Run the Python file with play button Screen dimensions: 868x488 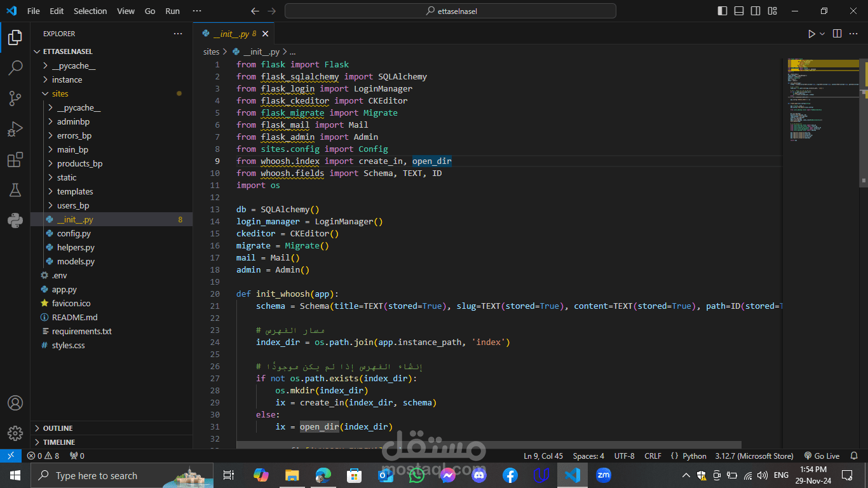pos(811,34)
